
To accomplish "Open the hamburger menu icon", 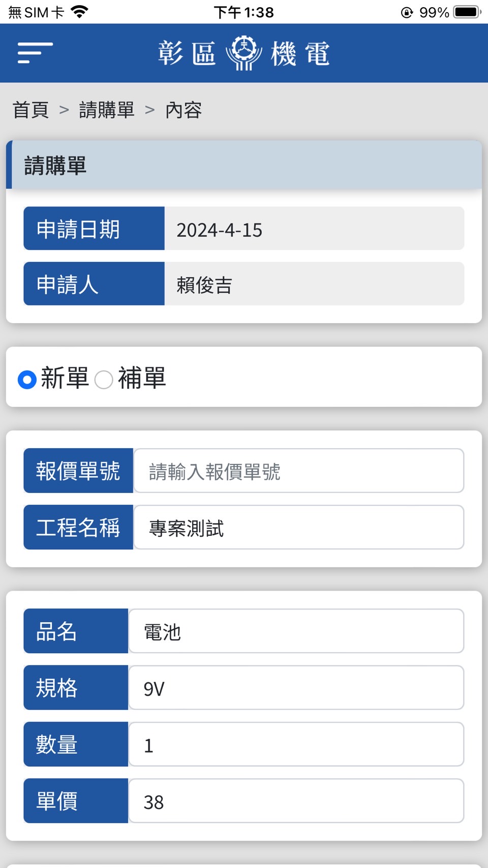I will click(35, 53).
